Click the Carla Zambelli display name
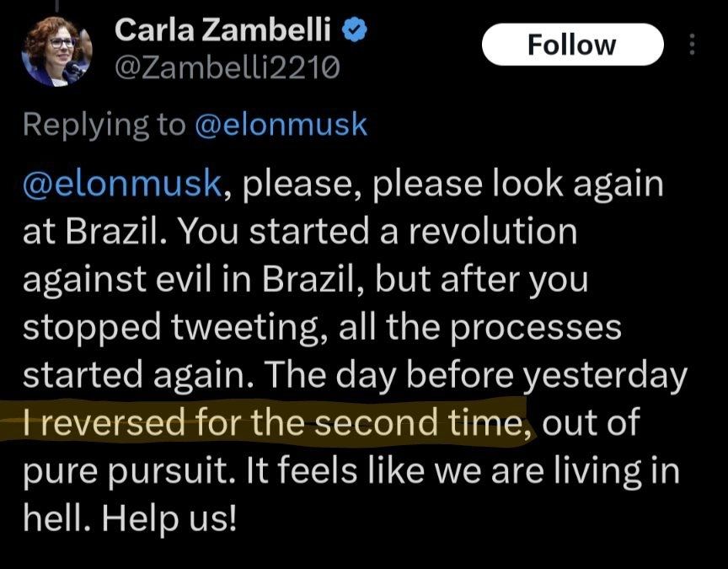728x569 pixels. pos(222,31)
